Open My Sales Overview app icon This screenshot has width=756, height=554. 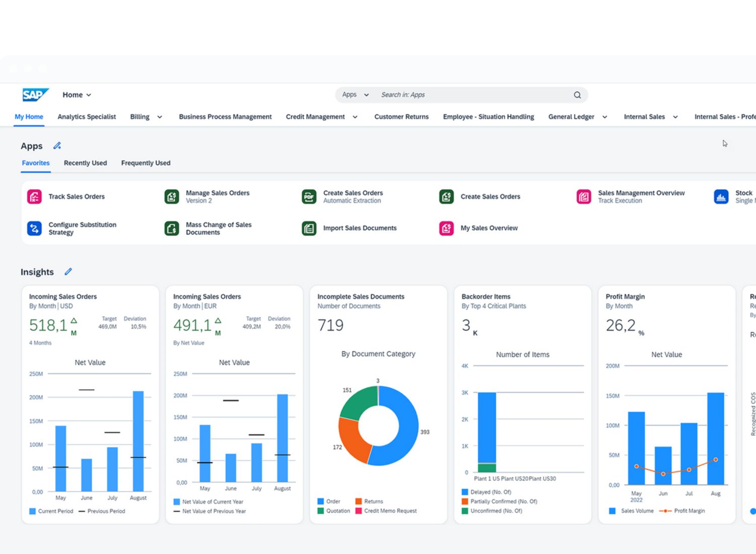click(x=446, y=229)
